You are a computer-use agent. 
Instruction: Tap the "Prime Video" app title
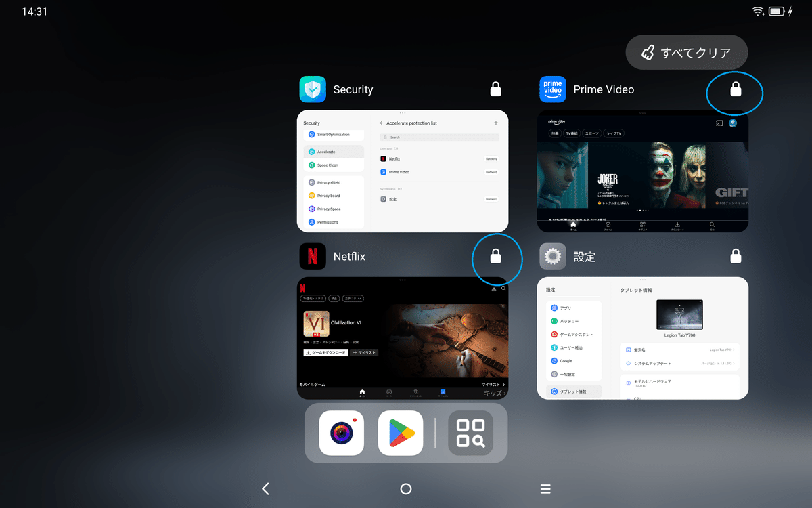coord(604,89)
